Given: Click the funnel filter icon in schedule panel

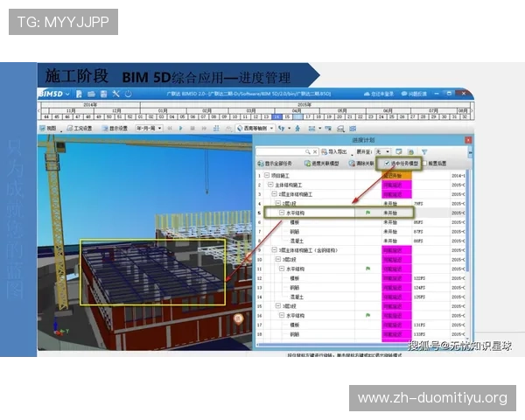Looking at the screenshot, I should 424,152.
